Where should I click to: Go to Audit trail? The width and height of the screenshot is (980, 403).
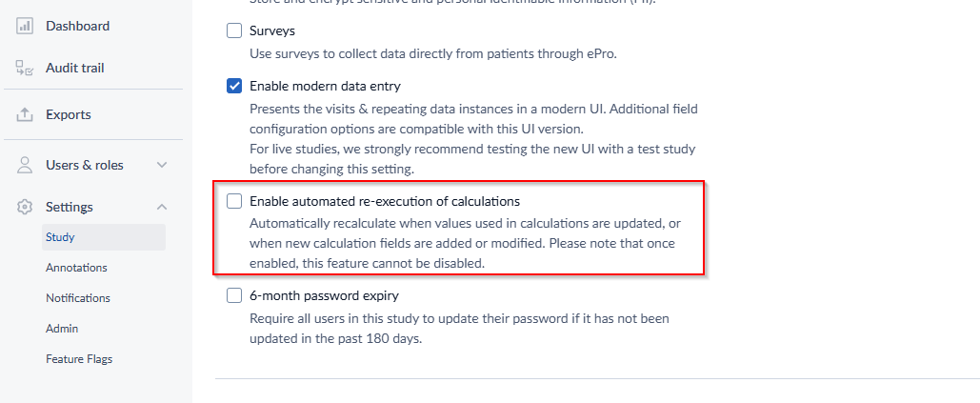coord(75,68)
